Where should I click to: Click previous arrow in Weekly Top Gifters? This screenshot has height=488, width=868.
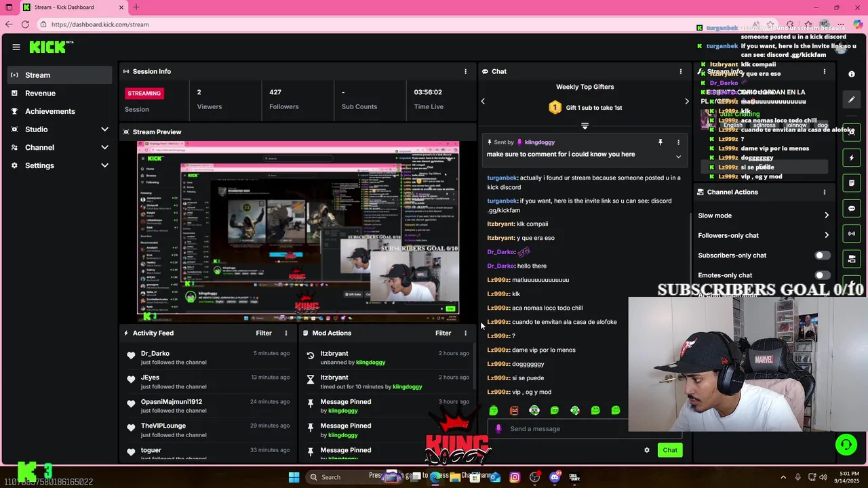(483, 101)
